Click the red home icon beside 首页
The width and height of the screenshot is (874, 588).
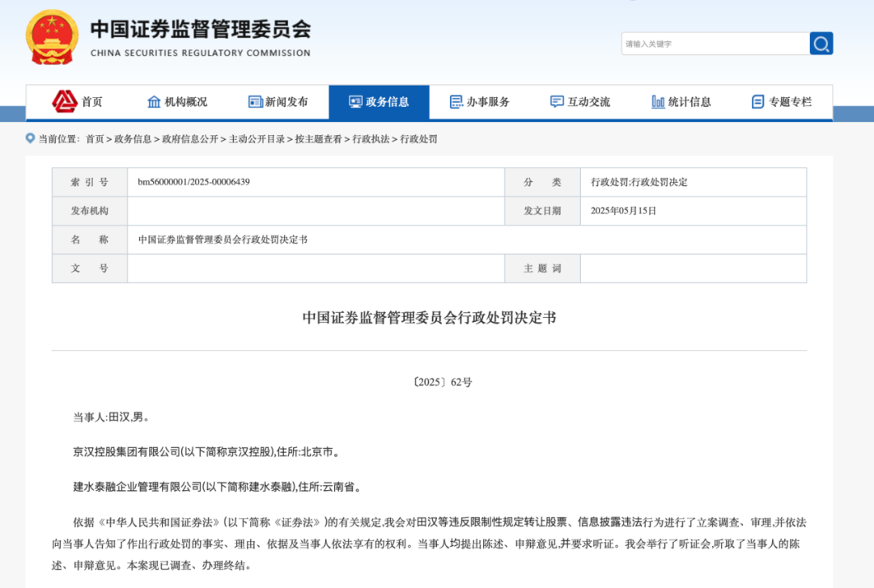pos(65,102)
